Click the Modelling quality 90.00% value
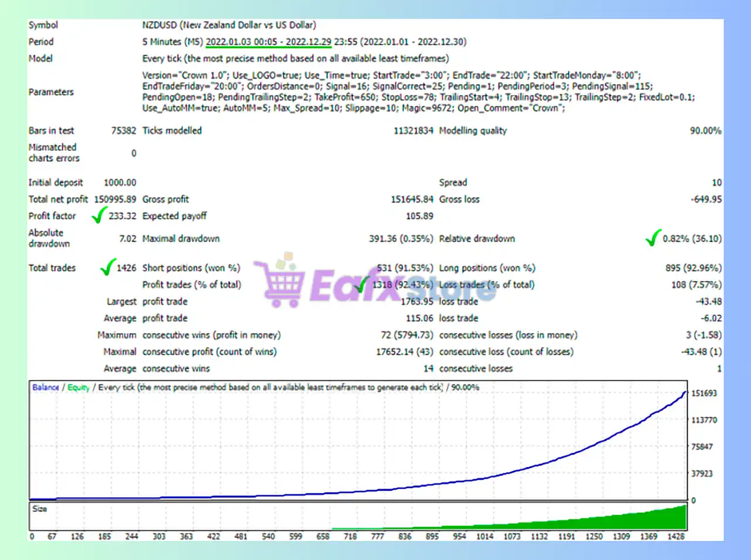The height and width of the screenshot is (560, 751). tap(705, 131)
